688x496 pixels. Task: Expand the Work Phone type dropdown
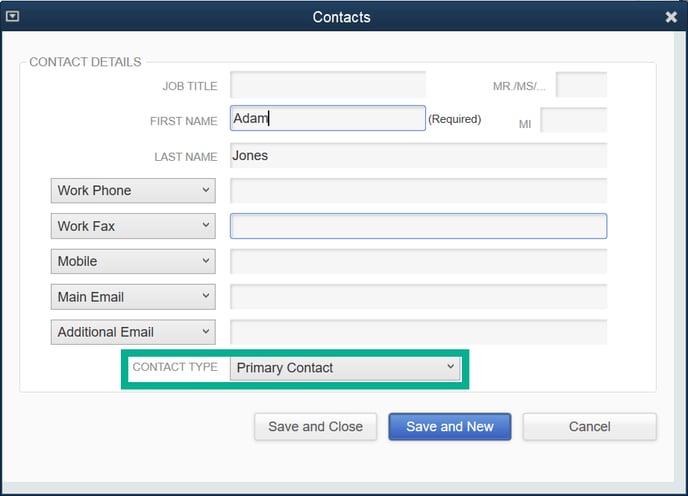click(133, 190)
